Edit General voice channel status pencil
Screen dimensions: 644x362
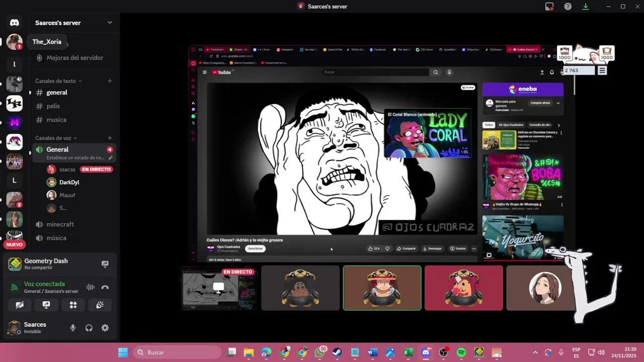point(111,157)
